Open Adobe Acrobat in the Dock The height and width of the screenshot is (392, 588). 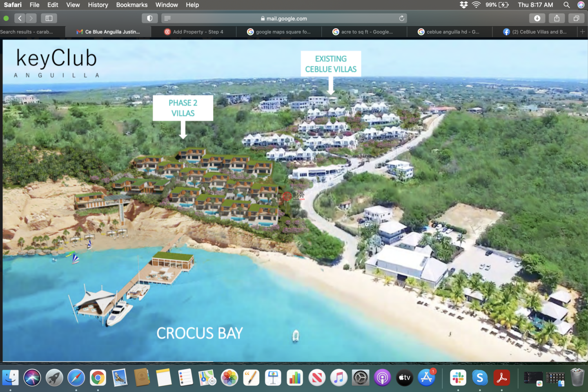(x=502, y=378)
